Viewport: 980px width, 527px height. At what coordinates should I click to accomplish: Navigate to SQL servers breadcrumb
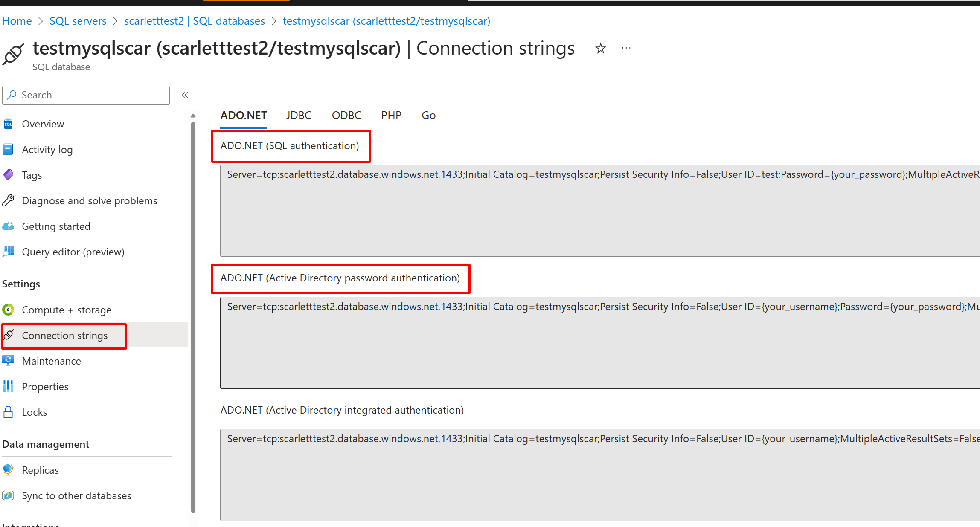coord(78,21)
